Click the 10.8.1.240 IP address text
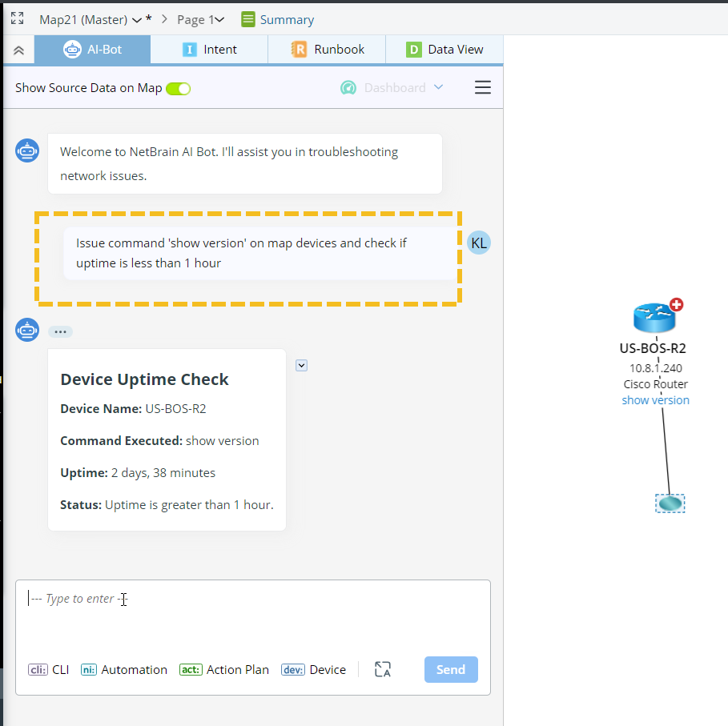 (656, 368)
